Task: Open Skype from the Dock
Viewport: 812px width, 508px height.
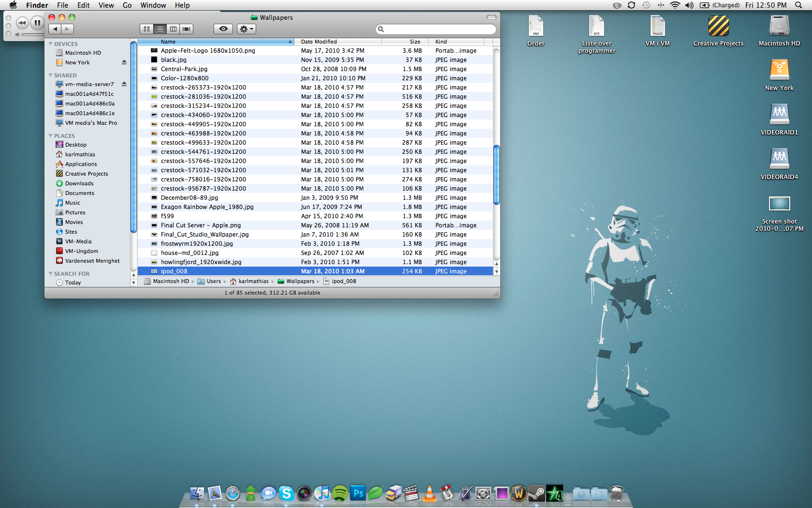Action: (286, 493)
